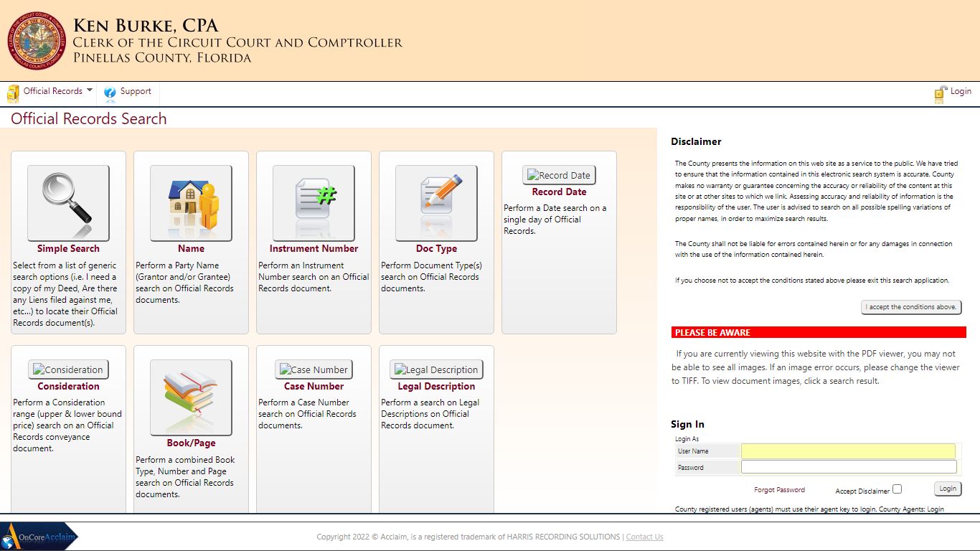Click the 'Official Records Search' page heading
The height and width of the screenshot is (551, 980).
tap(89, 119)
